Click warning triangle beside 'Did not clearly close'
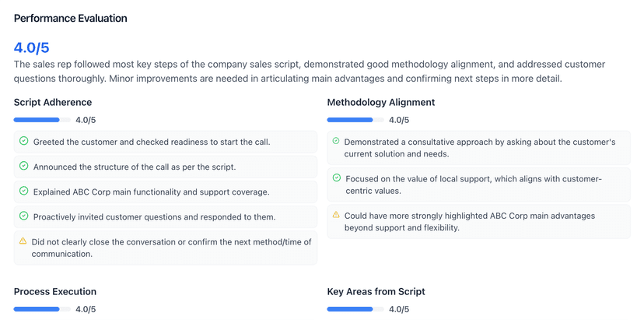This screenshot has width=644, height=320. coord(23,241)
